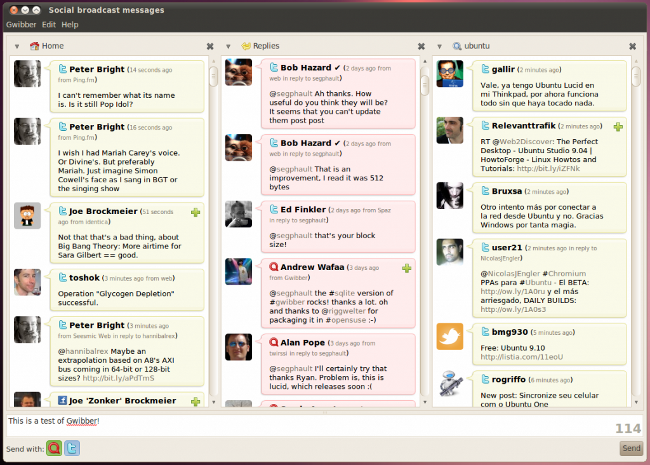Click the green plus on Andrew Wafaa's message
The height and width of the screenshot is (465, 650).
(406, 268)
